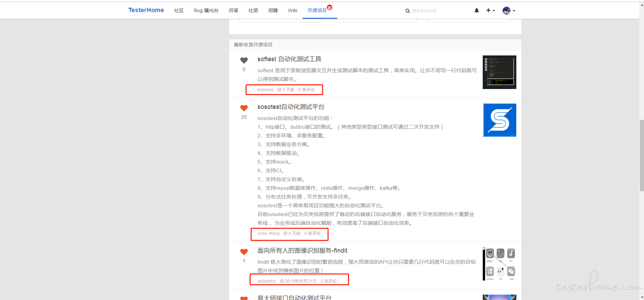This screenshot has height=300, width=644.
Task: Click the like count 25
Action: coord(244,117)
